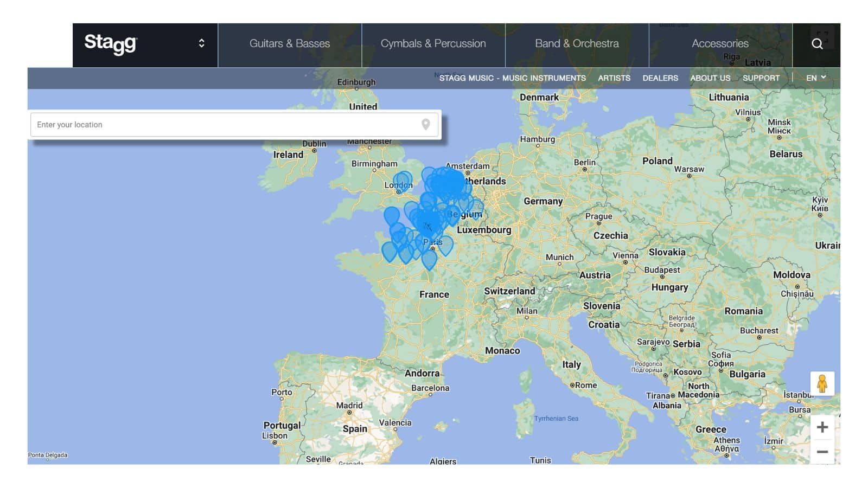
Task: Click the France country label on map
Action: 434,294
